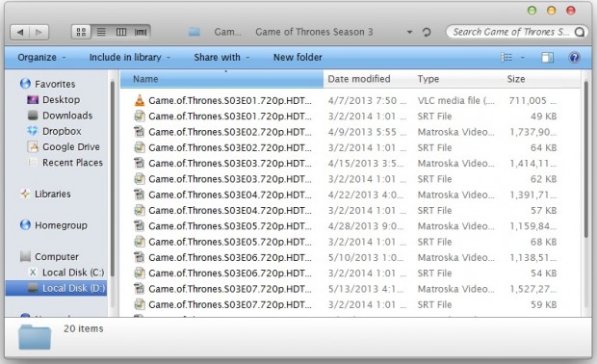
Task: Open the Include in library dropdown
Action: [130, 58]
